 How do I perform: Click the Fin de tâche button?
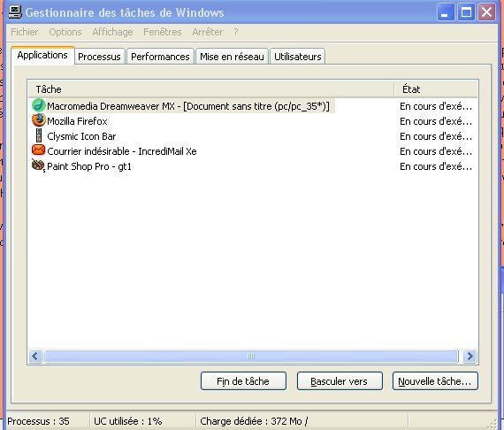[243, 381]
